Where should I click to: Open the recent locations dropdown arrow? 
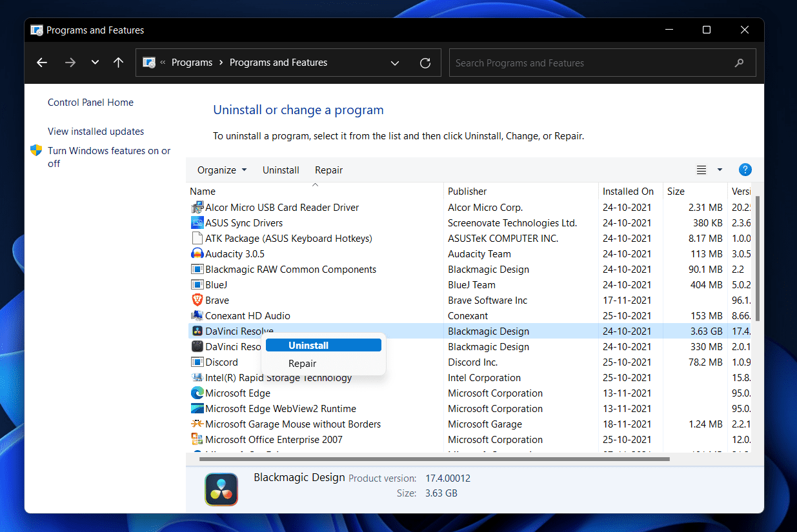click(95, 63)
